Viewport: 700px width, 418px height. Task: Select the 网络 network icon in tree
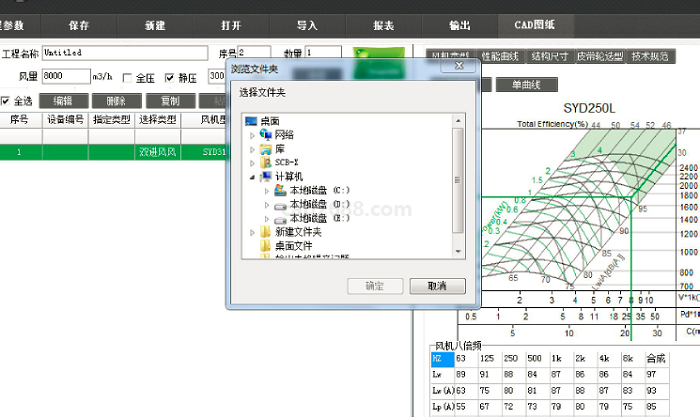(266, 134)
